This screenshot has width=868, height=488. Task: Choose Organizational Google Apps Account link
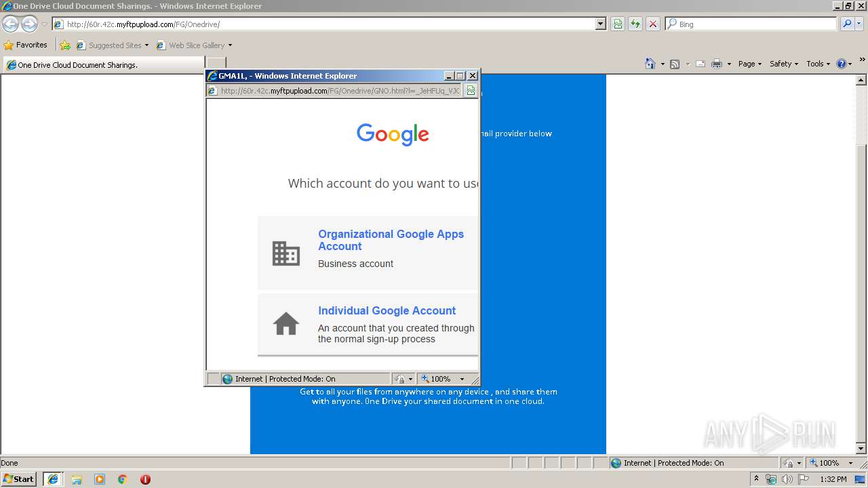391,240
